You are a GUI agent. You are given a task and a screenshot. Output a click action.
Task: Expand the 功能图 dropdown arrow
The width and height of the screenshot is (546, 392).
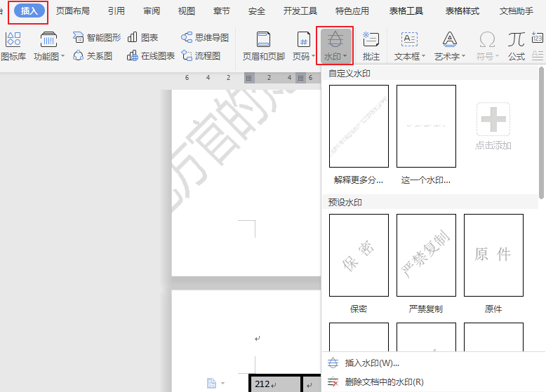[x=62, y=55]
